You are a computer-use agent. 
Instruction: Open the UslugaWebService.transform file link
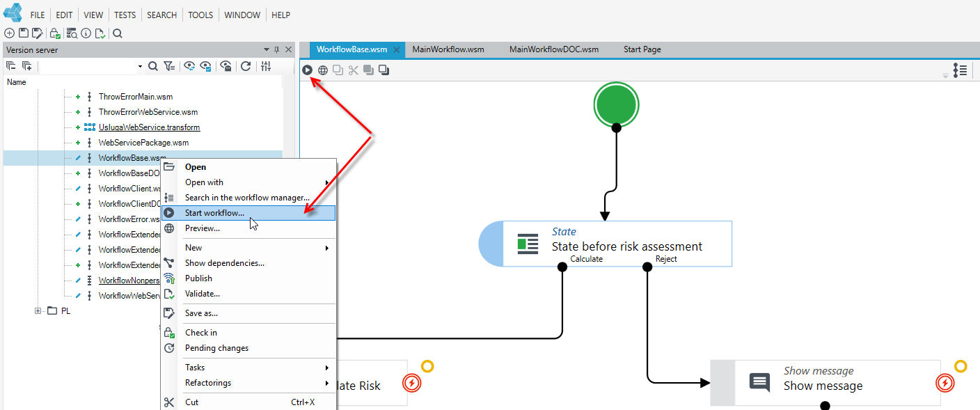(x=149, y=127)
